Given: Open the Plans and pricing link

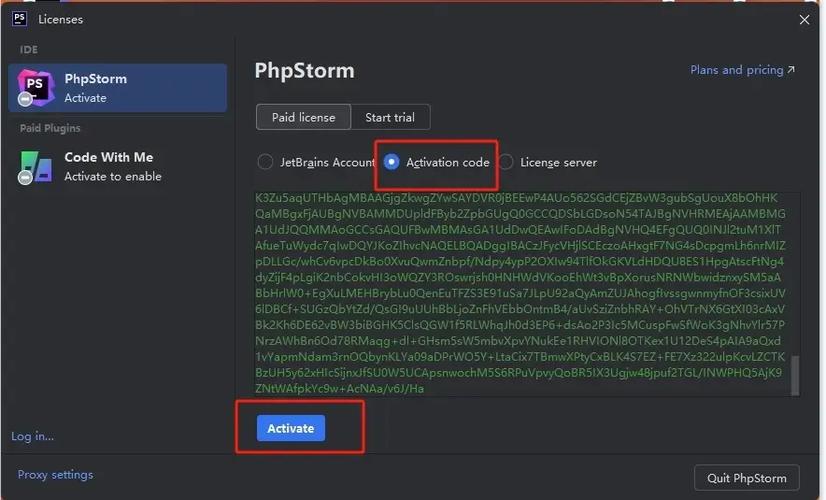Looking at the screenshot, I should [x=737, y=70].
